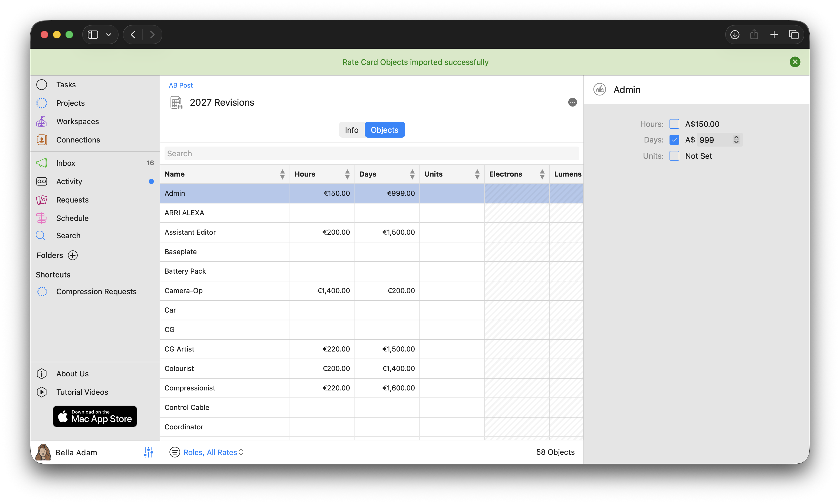The width and height of the screenshot is (840, 504).
Task: Select the Colourist row
Action: (371, 369)
